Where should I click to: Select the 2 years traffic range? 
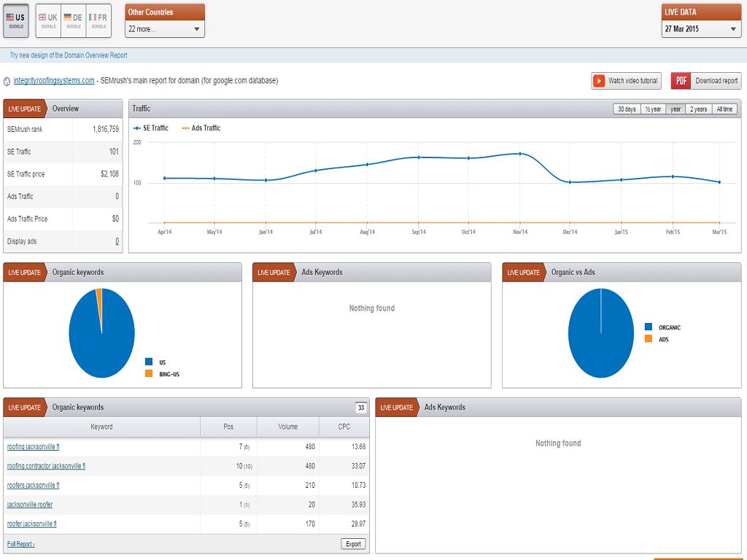(699, 109)
